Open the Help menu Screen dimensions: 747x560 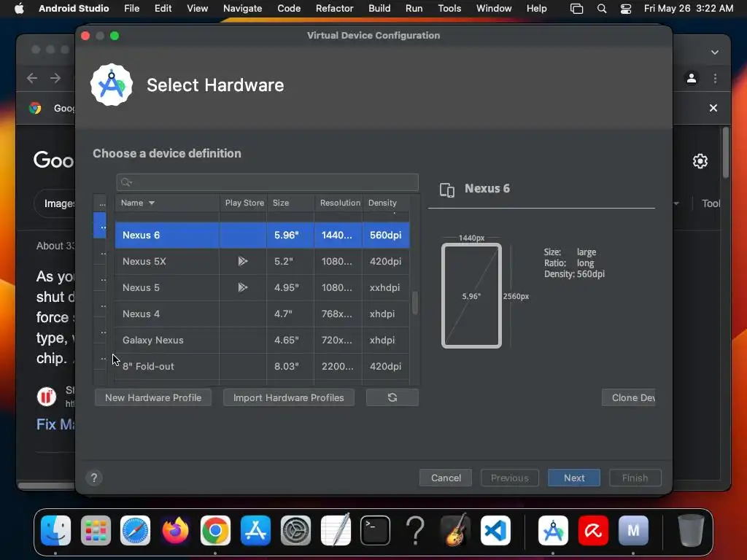coord(536,9)
